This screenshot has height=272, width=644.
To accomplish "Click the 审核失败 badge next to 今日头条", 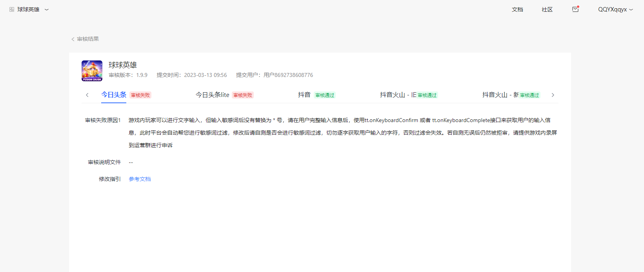I will (x=140, y=95).
